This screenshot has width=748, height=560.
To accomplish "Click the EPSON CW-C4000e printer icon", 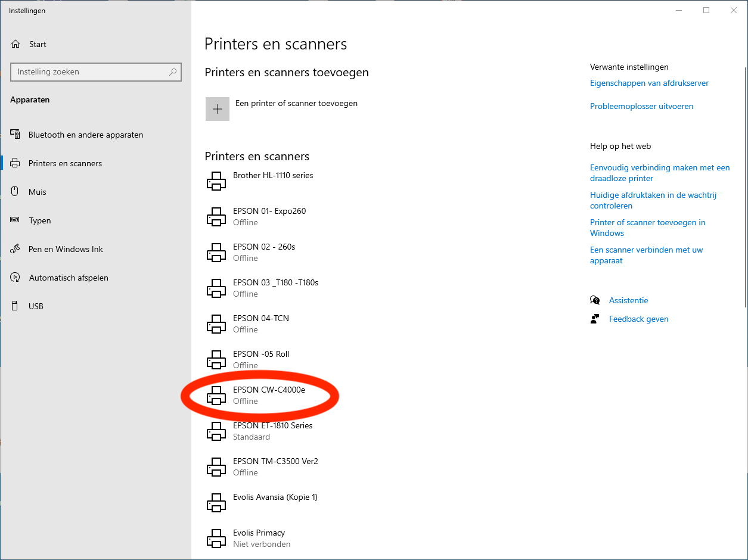I will pos(216,396).
